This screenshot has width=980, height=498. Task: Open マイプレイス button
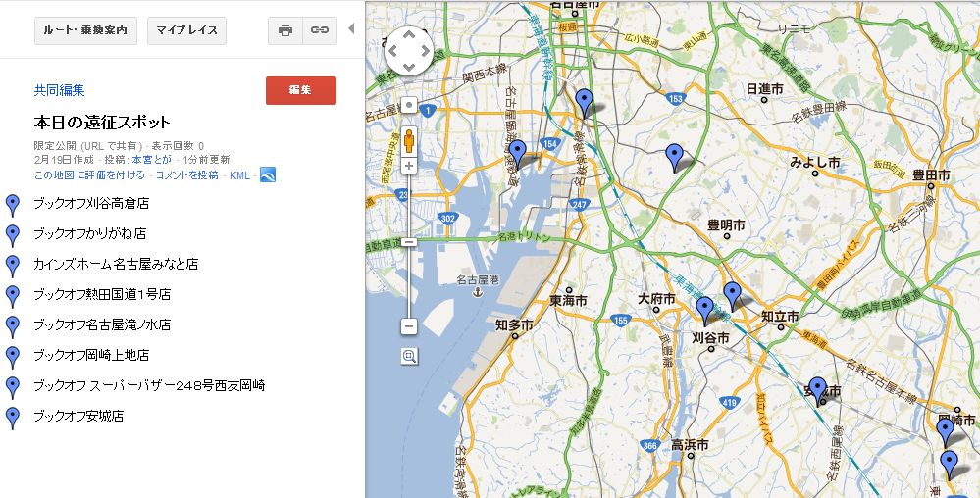186,30
